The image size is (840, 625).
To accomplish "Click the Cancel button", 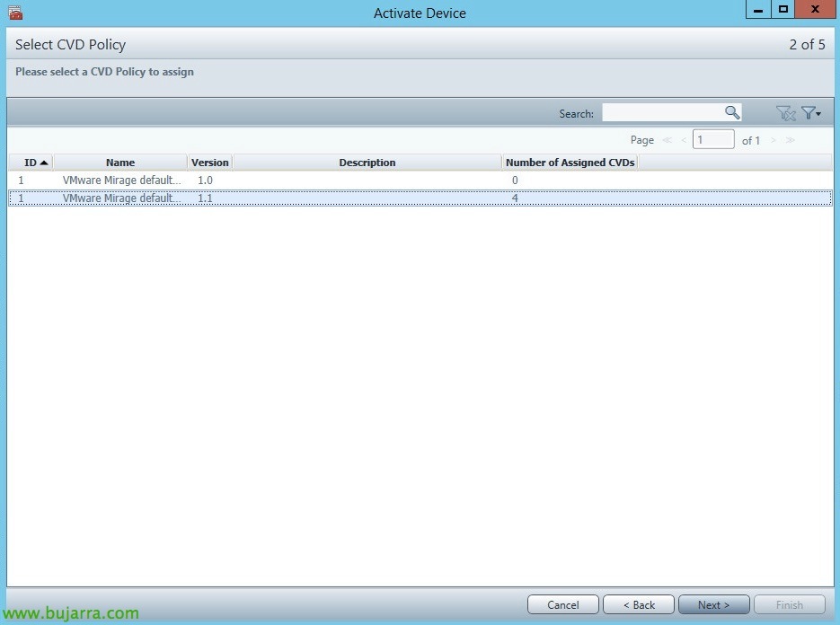I will [x=563, y=604].
